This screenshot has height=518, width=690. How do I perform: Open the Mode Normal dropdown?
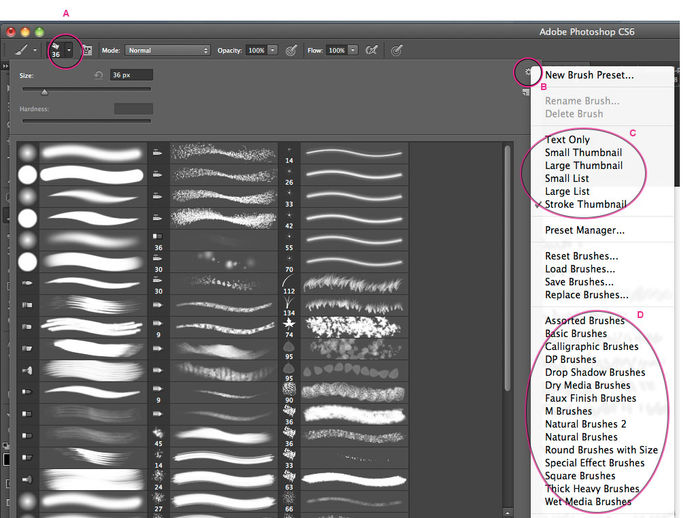167,51
